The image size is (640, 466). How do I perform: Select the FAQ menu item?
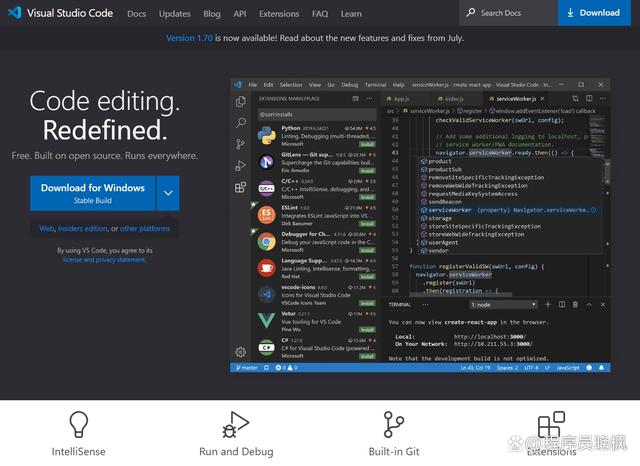click(319, 14)
